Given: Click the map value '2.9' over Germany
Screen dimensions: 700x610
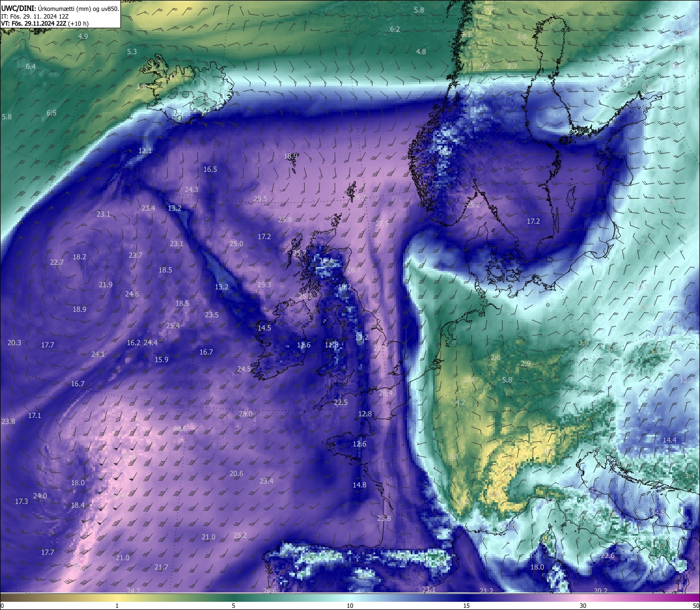Looking at the screenshot, I should pos(526,364).
